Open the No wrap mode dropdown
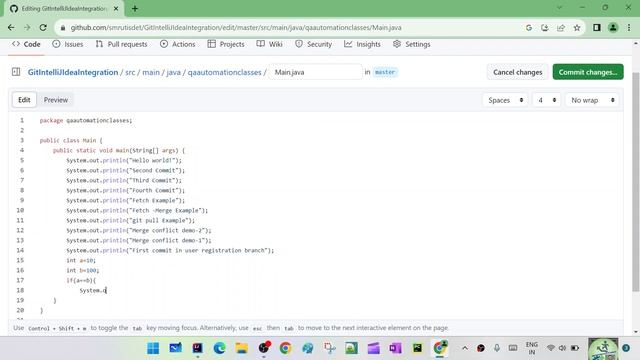 (x=592, y=100)
